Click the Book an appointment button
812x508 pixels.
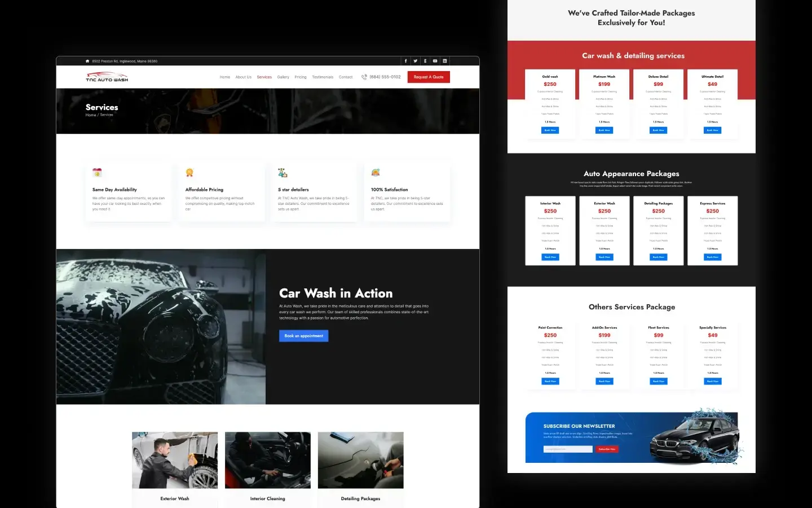[x=303, y=336]
